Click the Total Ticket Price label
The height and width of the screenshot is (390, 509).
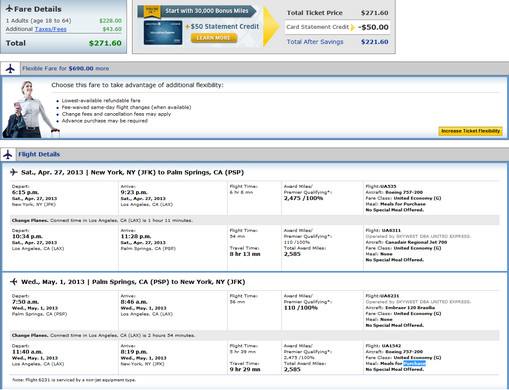(315, 13)
